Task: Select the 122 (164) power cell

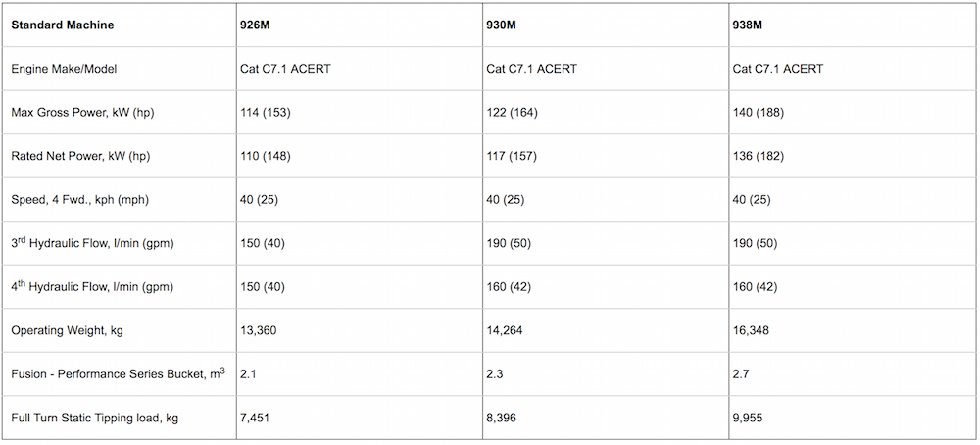Action: [512, 113]
